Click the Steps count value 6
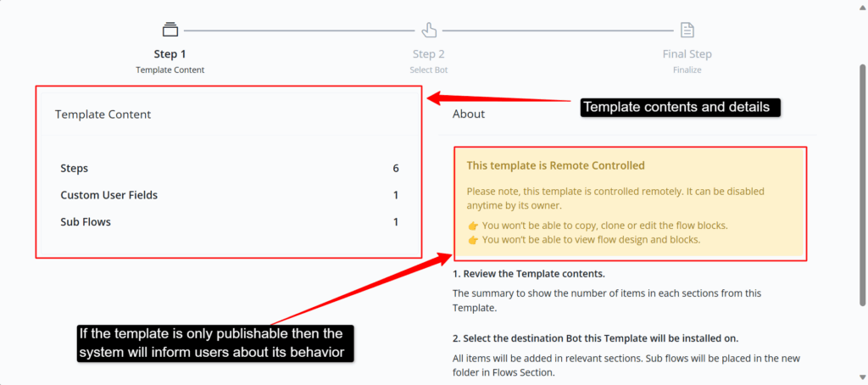Screen dimensions: 868x385 point(396,169)
